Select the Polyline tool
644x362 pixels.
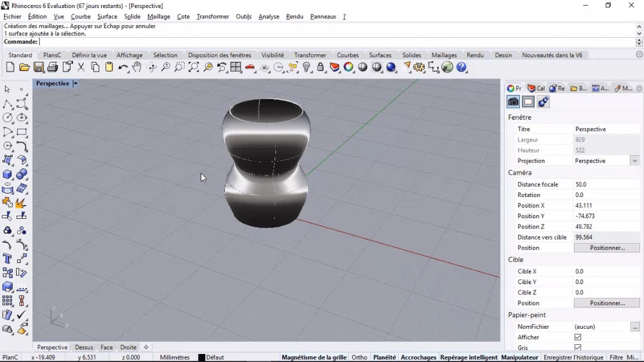point(7,105)
